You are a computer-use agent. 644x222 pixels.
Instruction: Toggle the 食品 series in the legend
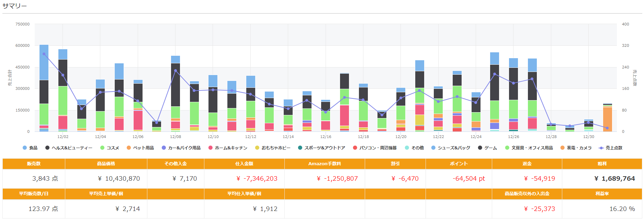(30, 148)
